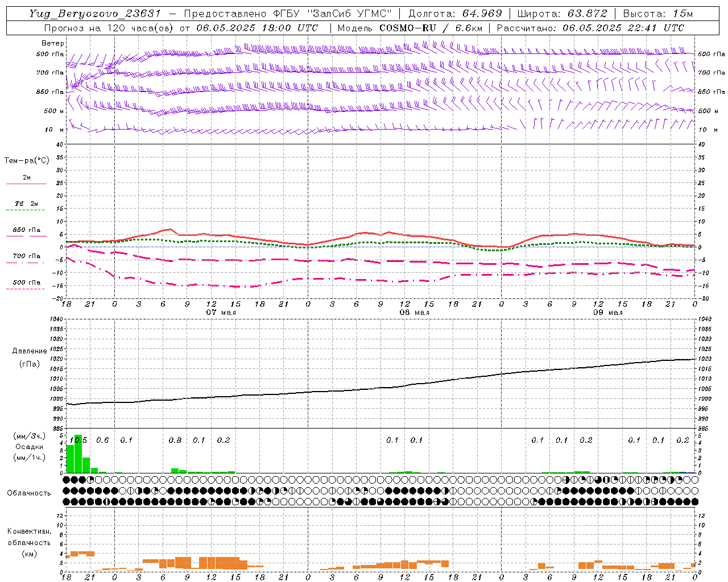Click the 'Тем-ра(°C)' temperature panel label
This screenshot has height=582, width=728.
point(27,161)
